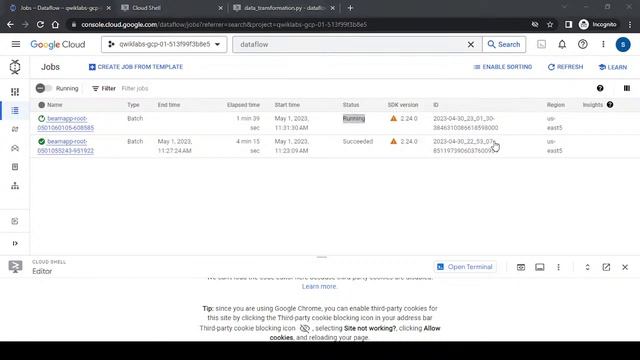
Task: Click the dataflow search input field
Action: [351, 44]
